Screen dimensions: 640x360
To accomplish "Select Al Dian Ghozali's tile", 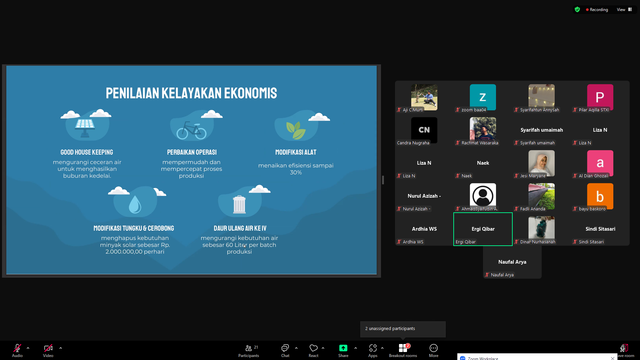I will [600, 163].
